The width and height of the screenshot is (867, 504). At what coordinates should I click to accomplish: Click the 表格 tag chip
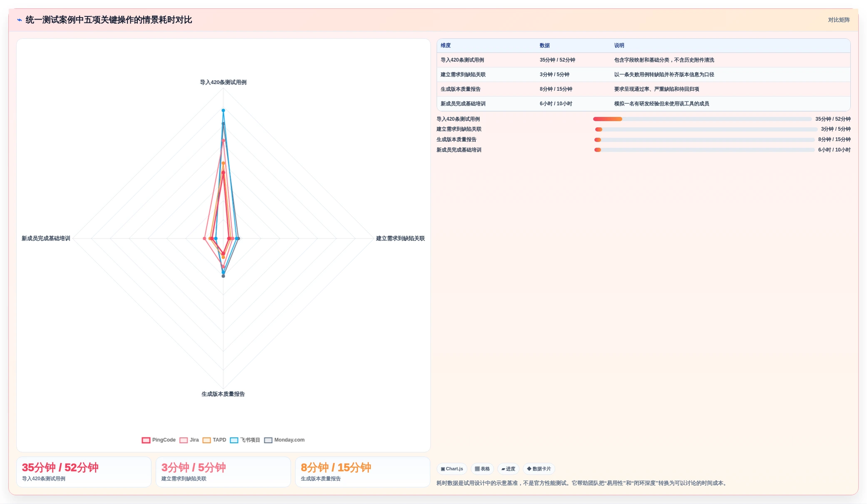click(x=482, y=469)
